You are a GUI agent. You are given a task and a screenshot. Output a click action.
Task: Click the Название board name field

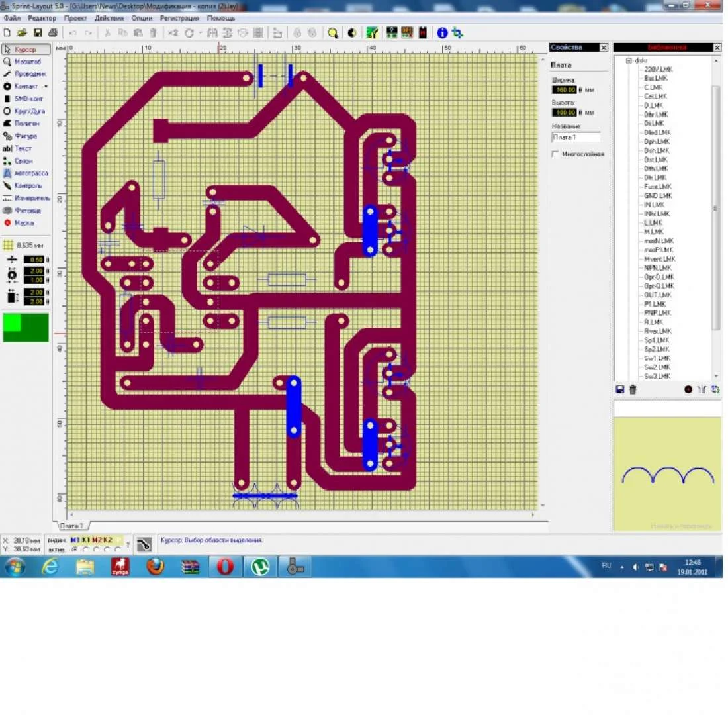[x=576, y=137]
